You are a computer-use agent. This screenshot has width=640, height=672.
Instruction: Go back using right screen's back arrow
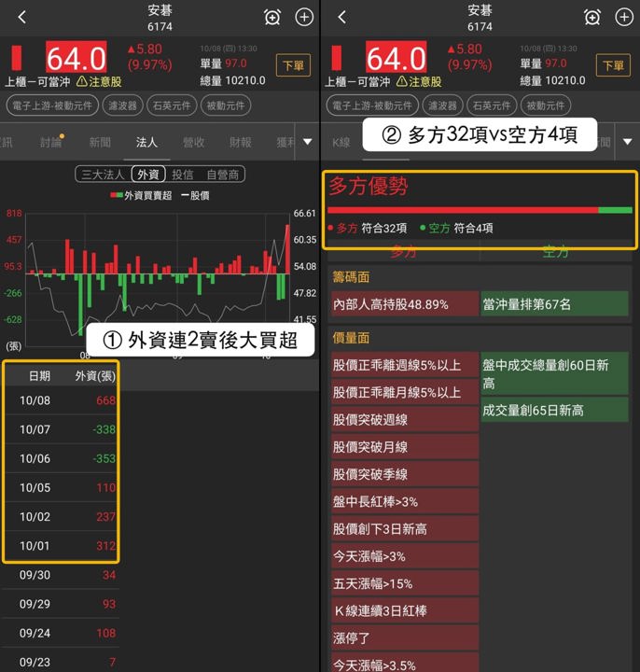341,17
